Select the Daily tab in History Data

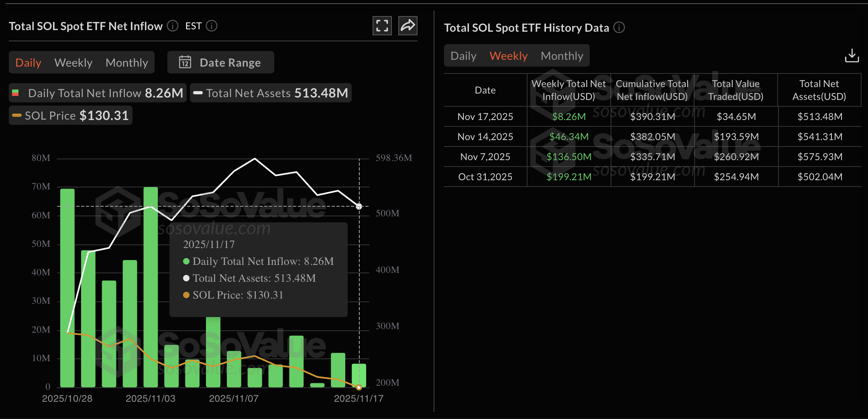[x=463, y=55]
